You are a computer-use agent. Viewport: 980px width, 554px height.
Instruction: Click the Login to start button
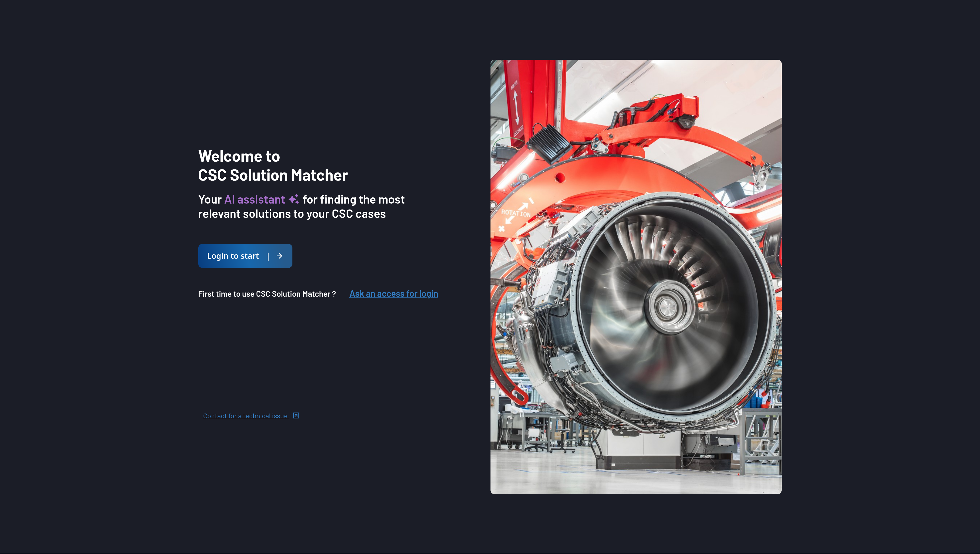(245, 256)
